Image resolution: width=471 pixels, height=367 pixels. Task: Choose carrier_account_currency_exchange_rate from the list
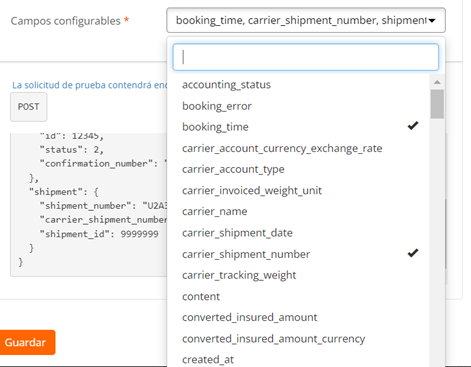click(299, 148)
